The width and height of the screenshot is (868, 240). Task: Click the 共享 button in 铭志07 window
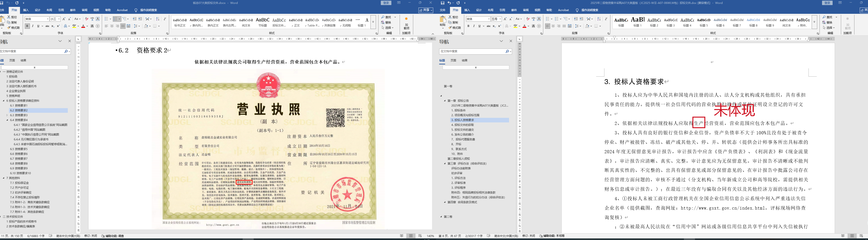(426, 10)
